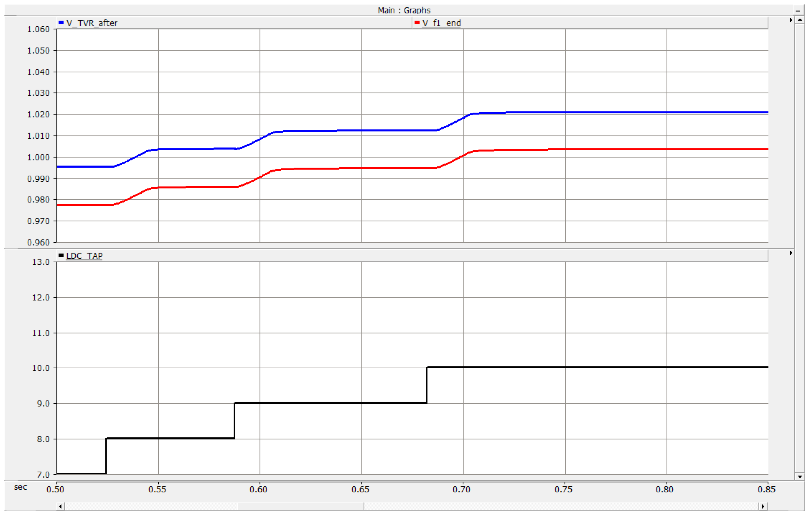Click the Main : Graphs title bar
This screenshot has height=517, width=812.
click(404, 11)
